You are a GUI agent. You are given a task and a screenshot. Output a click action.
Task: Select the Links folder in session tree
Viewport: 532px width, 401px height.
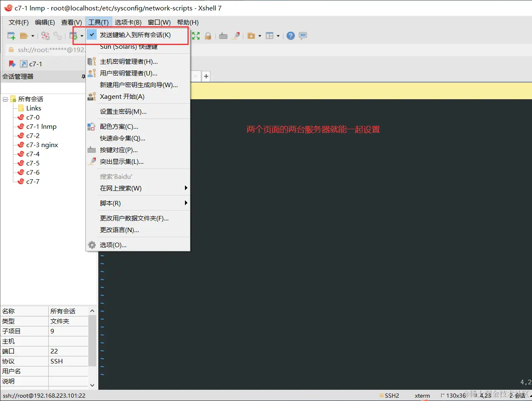[x=34, y=108]
